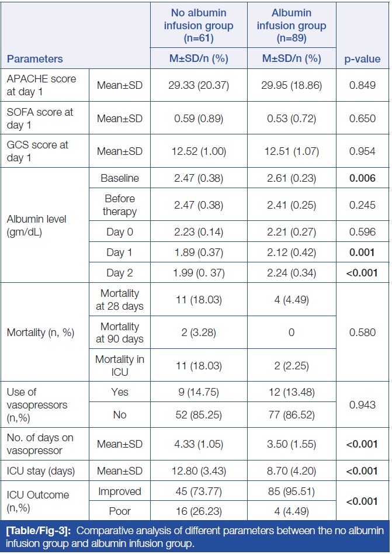Click the "[Table/Fig-3]" caption label
Screen dimensions: 392x554
[x=39, y=531]
